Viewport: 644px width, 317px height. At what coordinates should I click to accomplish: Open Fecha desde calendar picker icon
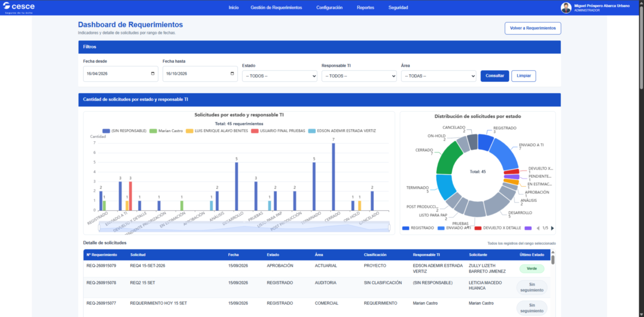tap(153, 74)
